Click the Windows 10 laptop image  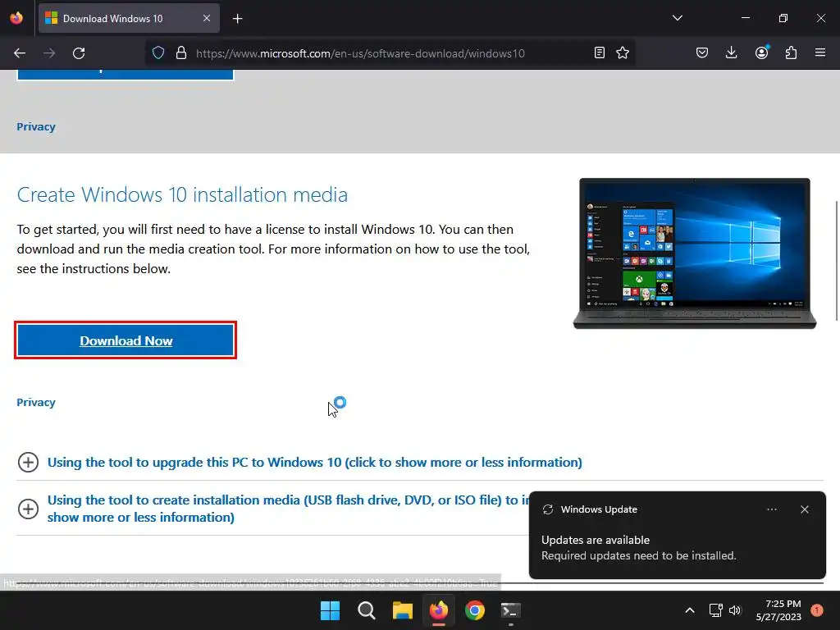(694, 253)
